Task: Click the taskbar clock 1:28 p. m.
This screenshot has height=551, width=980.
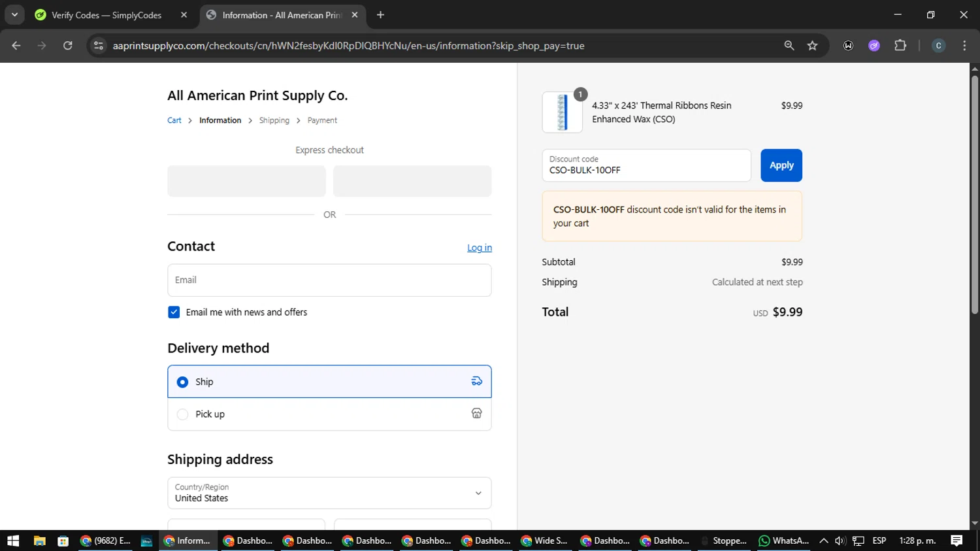Action: tap(917, 541)
